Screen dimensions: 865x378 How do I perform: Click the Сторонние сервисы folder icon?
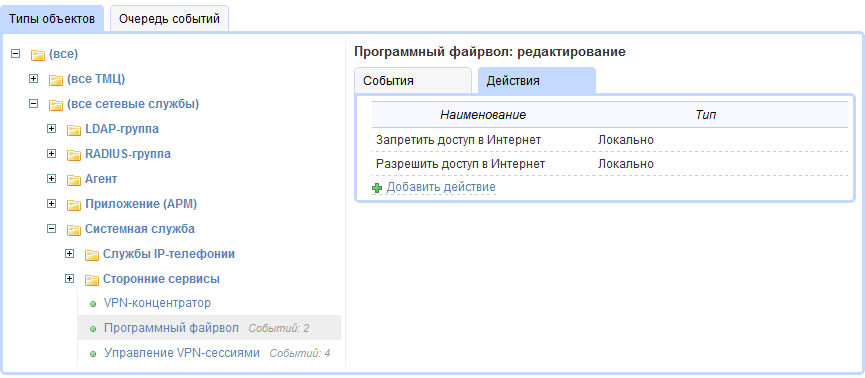pyautogui.click(x=92, y=280)
